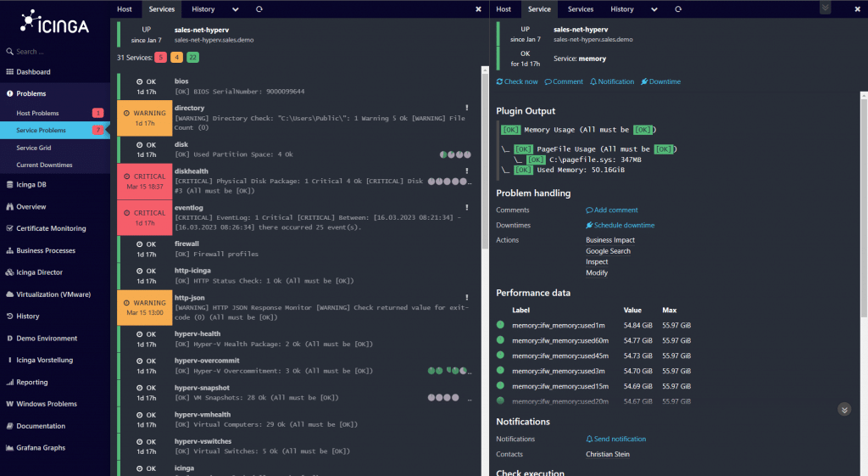Switch to the History tab in the left panel
This screenshot has width=868, height=476.
203,9
